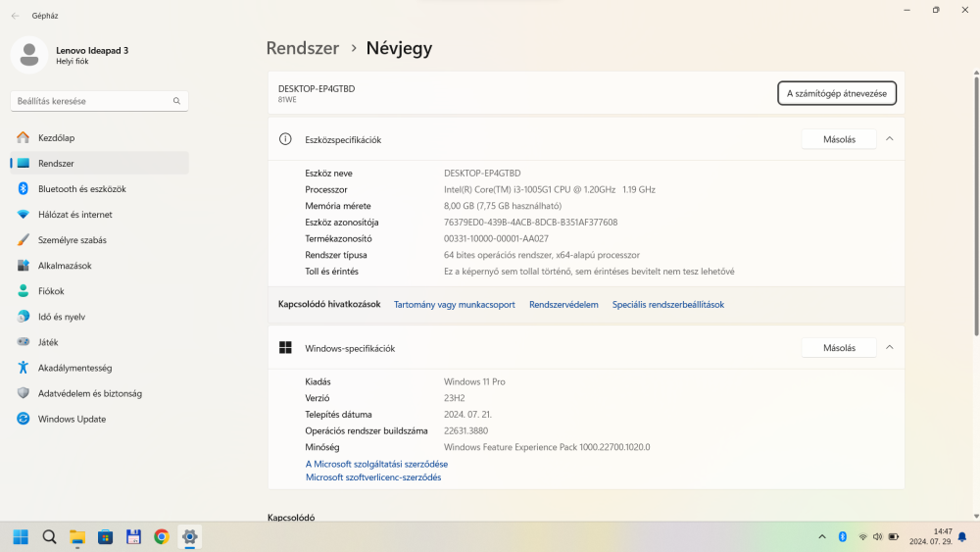This screenshot has height=552, width=980.
Task: Copy device specs with Másolás button
Action: pos(838,139)
